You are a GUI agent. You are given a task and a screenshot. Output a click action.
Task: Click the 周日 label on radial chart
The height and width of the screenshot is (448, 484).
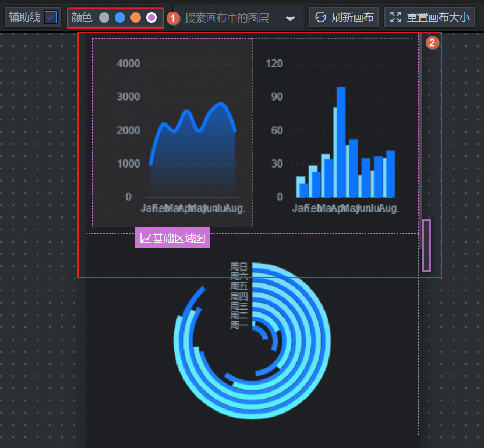(x=239, y=266)
